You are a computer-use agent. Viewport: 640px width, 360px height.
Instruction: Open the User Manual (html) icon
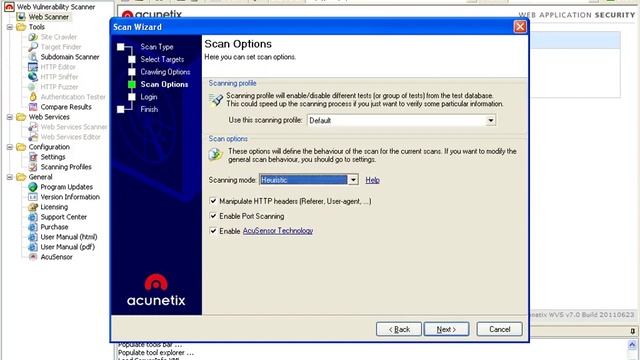pos(33,237)
